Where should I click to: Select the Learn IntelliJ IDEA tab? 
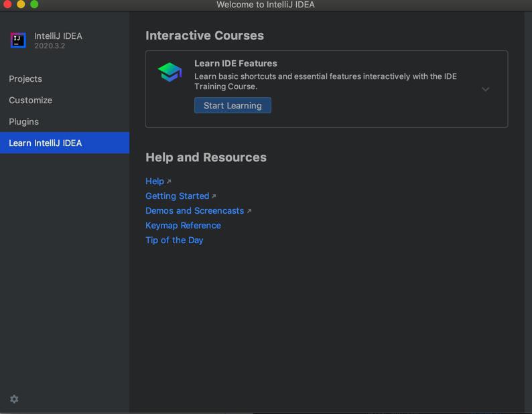pos(64,143)
